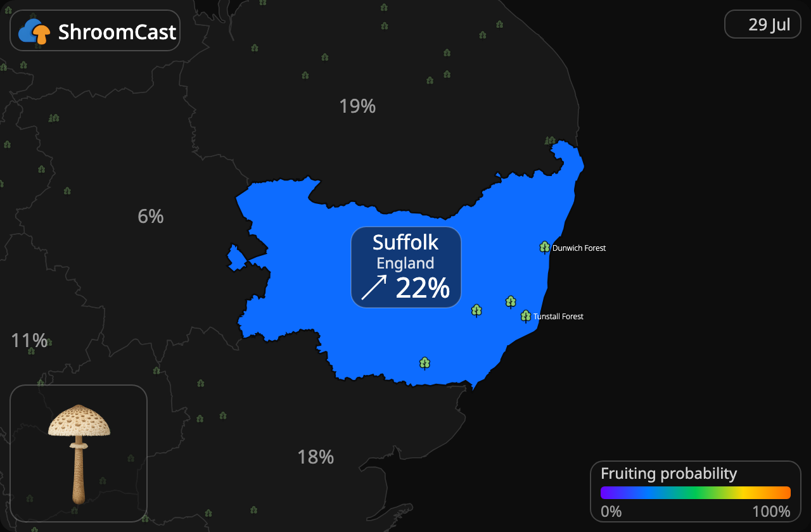This screenshot has width=811, height=532.
Task: Click the Suffolk region info card
Action: [x=406, y=267]
